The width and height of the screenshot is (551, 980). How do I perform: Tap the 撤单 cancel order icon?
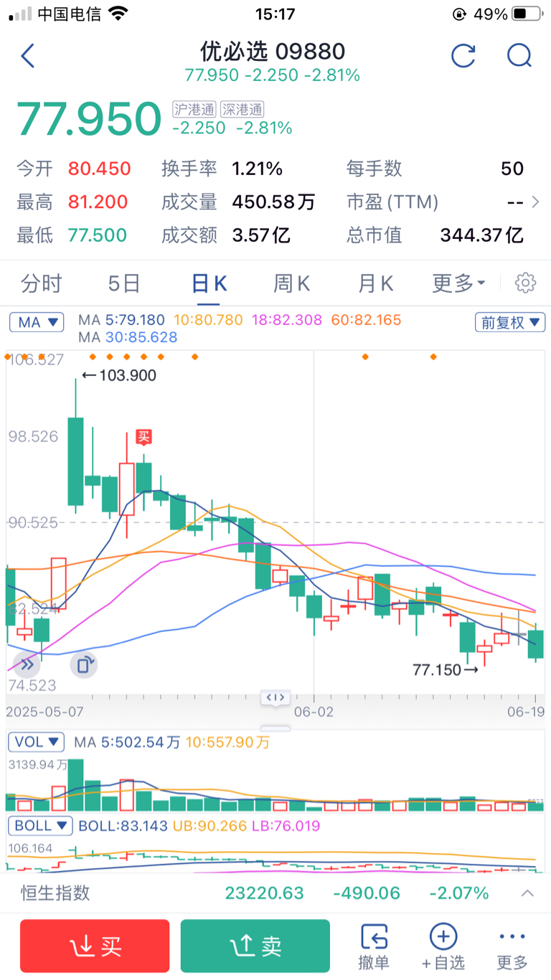click(374, 946)
